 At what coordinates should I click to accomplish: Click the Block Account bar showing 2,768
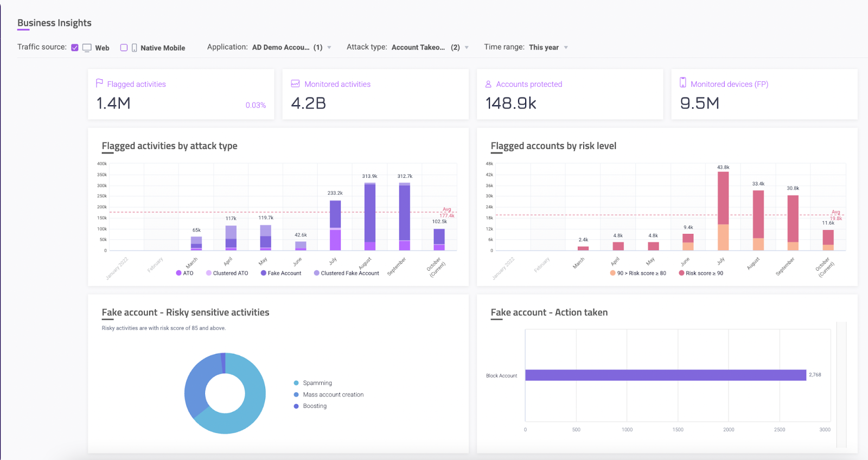click(x=666, y=375)
